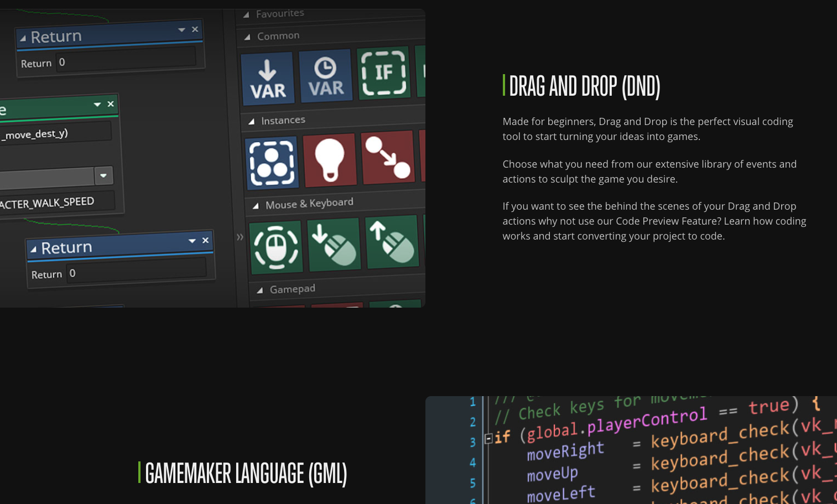Close the lower Return node
Image resolution: width=837 pixels, height=504 pixels.
[x=205, y=240]
